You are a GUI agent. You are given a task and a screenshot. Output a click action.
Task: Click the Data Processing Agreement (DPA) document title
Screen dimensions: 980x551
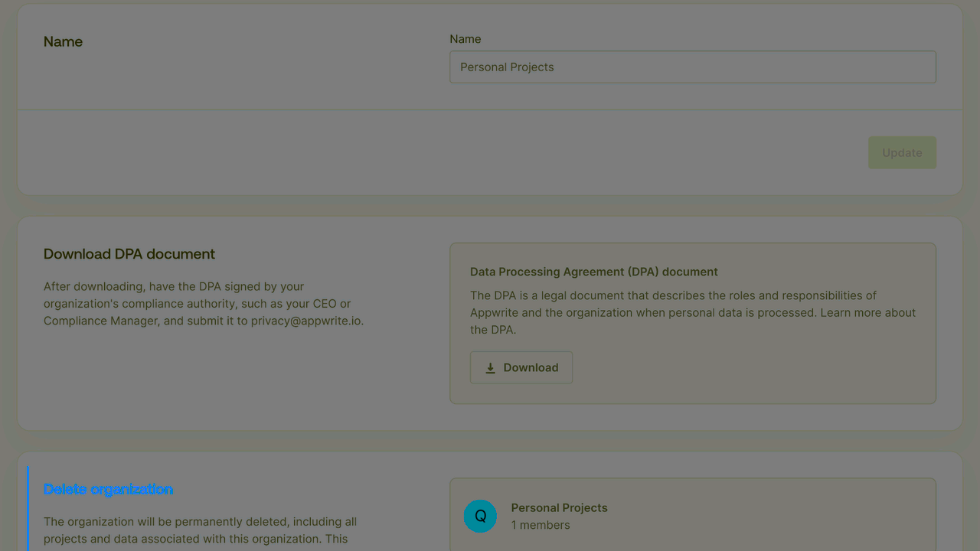pos(593,272)
